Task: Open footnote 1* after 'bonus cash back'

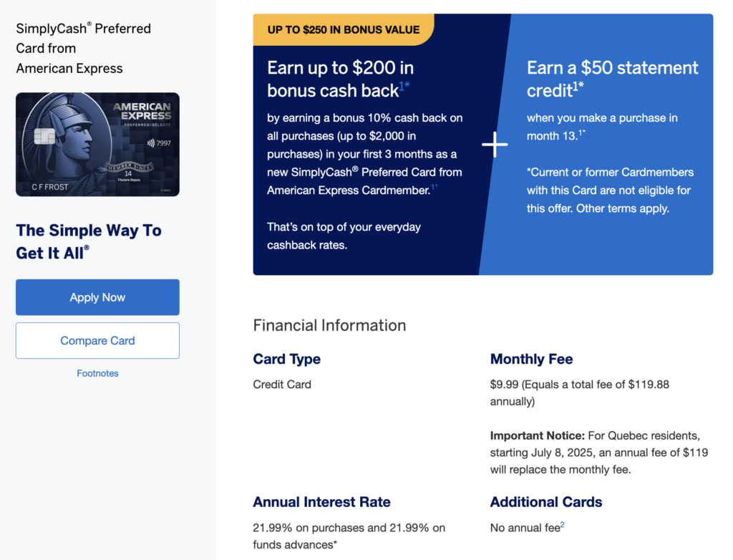Action: coord(404,86)
